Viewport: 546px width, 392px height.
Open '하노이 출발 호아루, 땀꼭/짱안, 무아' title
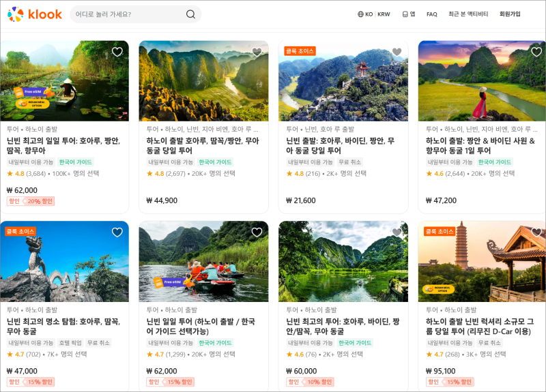coord(203,146)
